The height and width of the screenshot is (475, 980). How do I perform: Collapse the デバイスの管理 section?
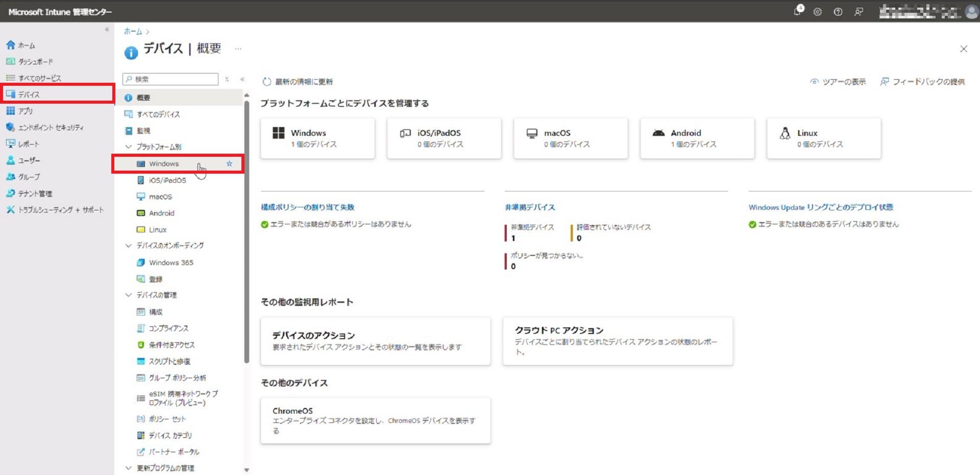click(x=129, y=295)
